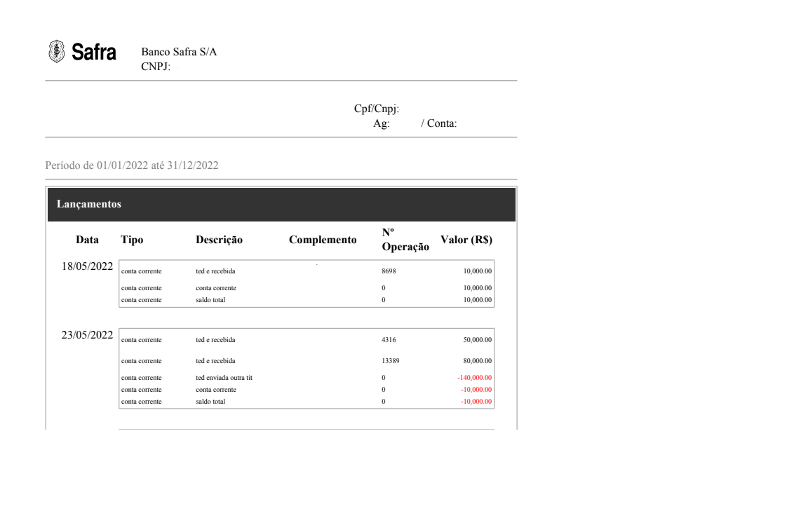
Task: Click the 'Complemento' column header
Action: pyautogui.click(x=323, y=240)
